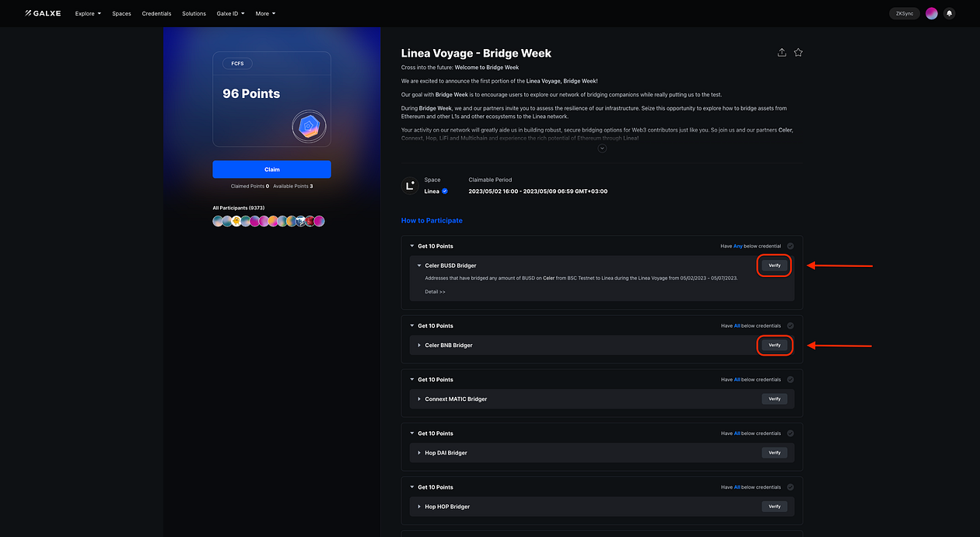The width and height of the screenshot is (980, 537).
Task: Favorite the campaign with the star icon
Action: (x=798, y=52)
